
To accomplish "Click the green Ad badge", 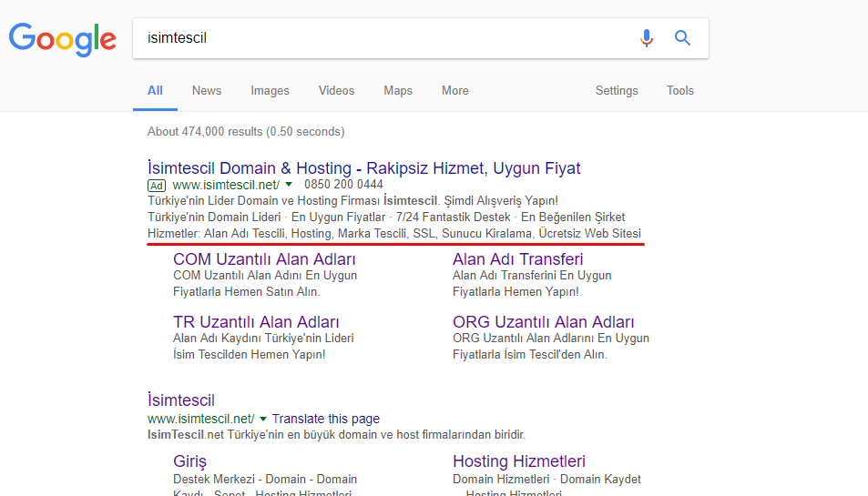I will pos(157,186).
